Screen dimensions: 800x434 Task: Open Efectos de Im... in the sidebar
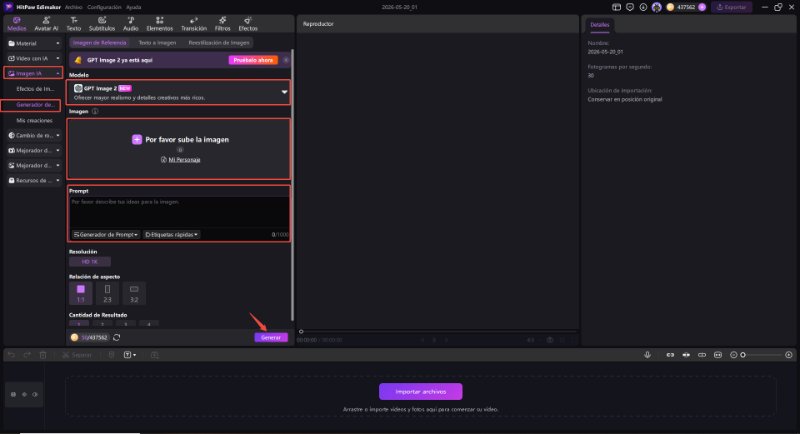click(35, 89)
